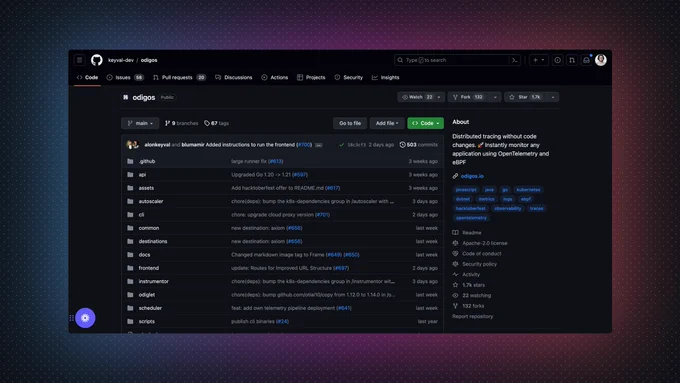The image size is (680, 383).
Task: View the 67 tags link
Action: point(216,123)
